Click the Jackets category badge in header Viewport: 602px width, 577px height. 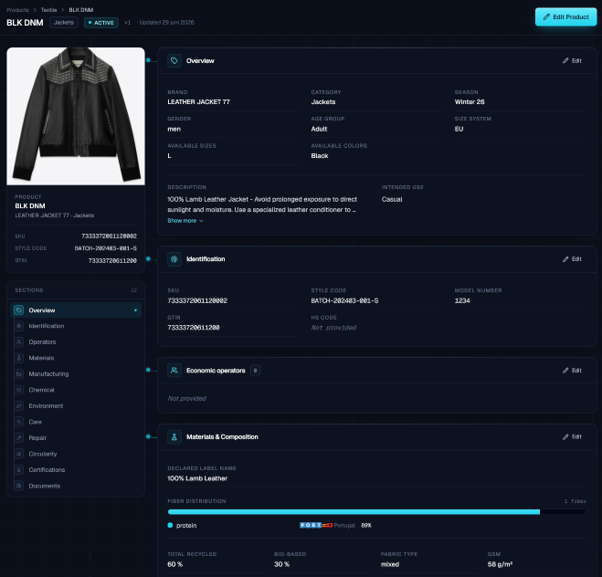[x=64, y=23]
